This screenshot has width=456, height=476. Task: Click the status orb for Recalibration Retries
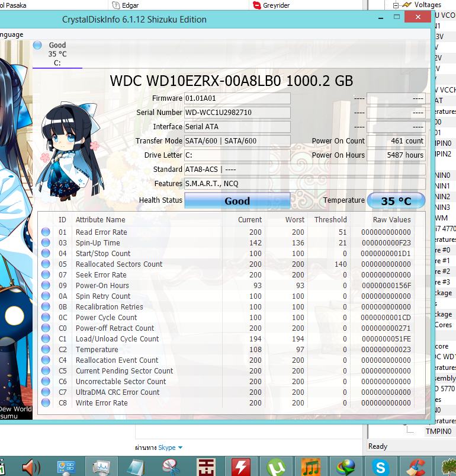click(46, 306)
